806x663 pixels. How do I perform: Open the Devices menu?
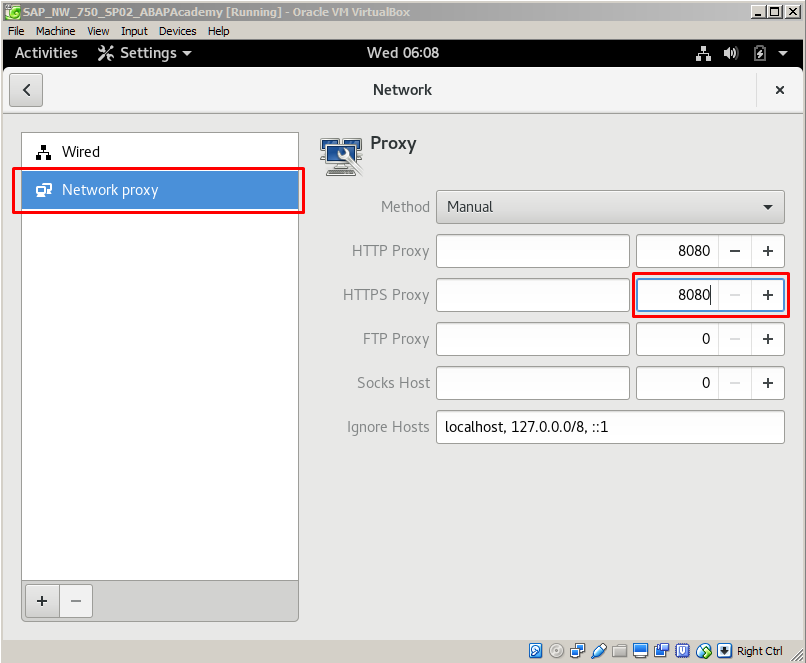pos(177,31)
